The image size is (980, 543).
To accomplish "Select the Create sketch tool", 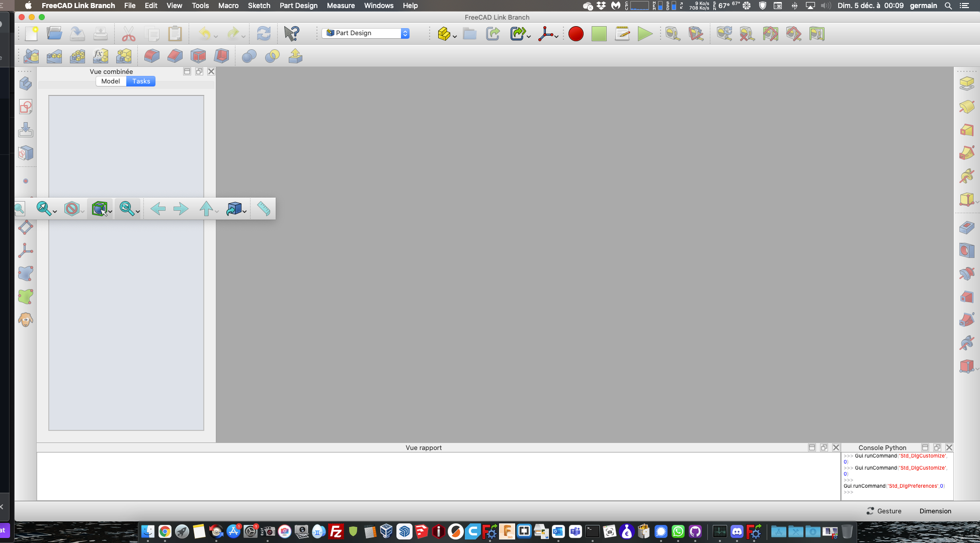I will [x=26, y=106].
